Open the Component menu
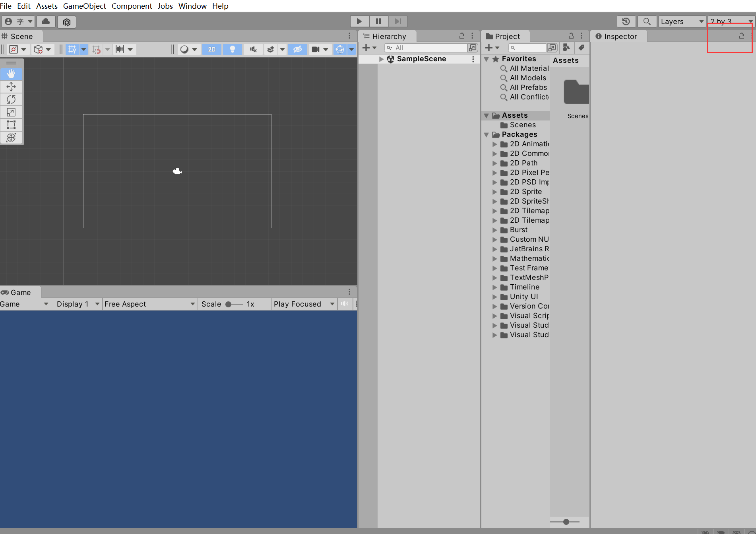This screenshot has width=756, height=534. point(132,6)
